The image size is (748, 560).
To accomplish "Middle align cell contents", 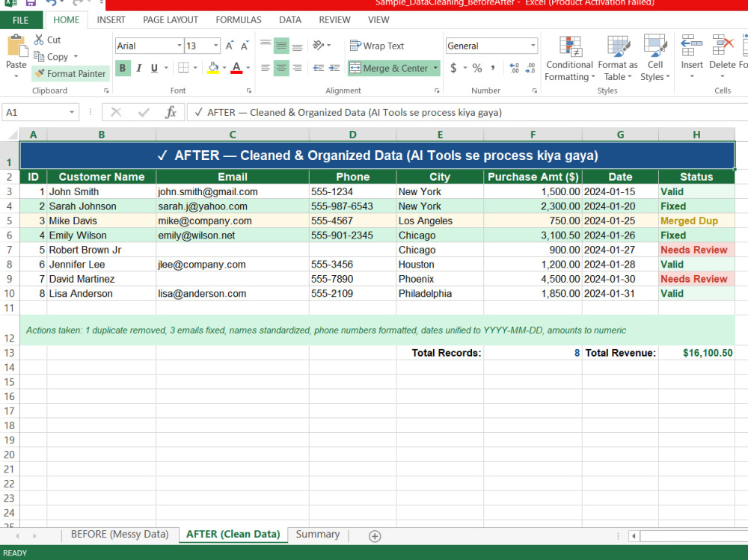I will [x=281, y=46].
